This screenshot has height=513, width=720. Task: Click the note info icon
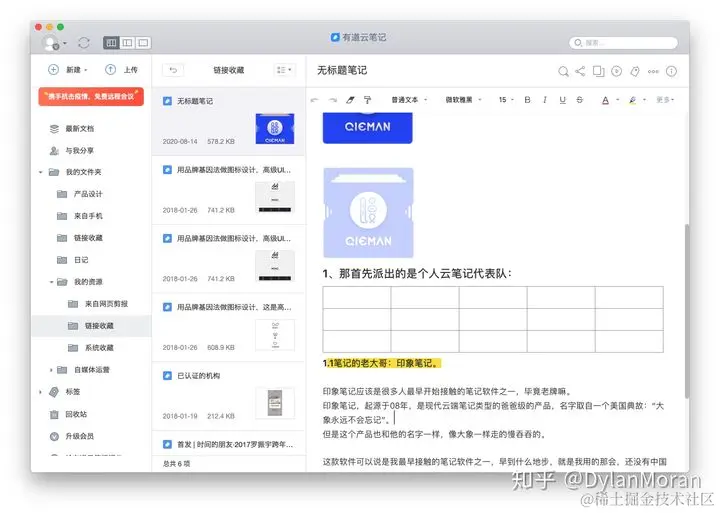click(671, 71)
